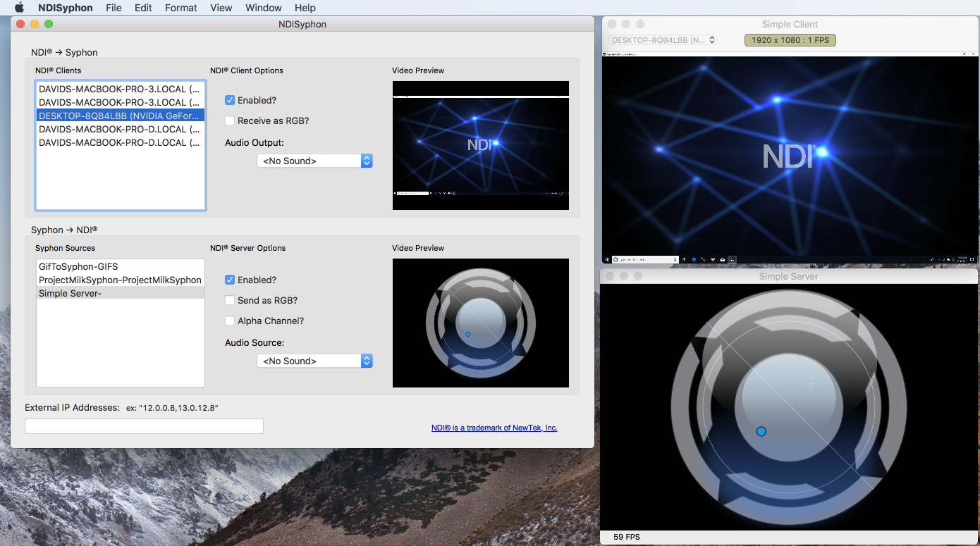The width and height of the screenshot is (980, 546).
Task: Click the Syphon server video preview
Action: [481, 323]
